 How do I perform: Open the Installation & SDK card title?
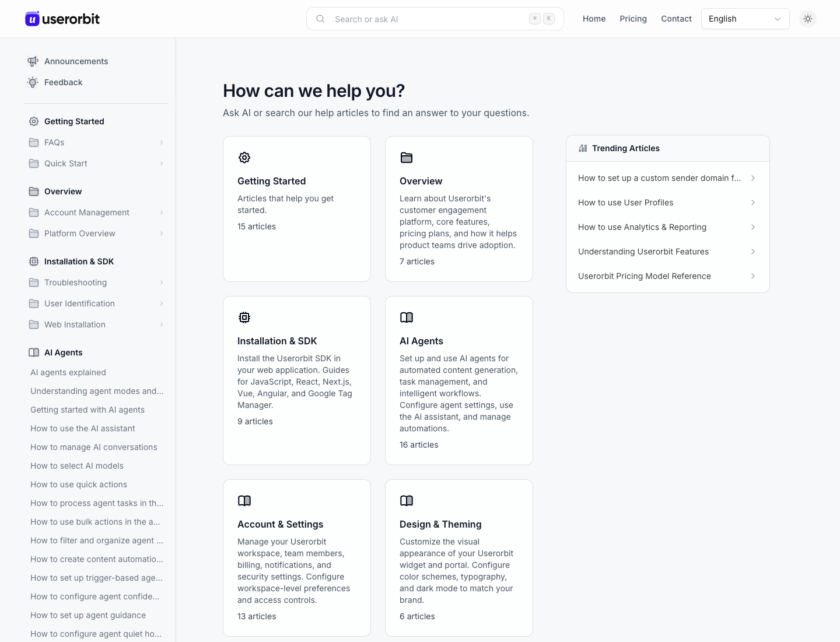coord(277,341)
